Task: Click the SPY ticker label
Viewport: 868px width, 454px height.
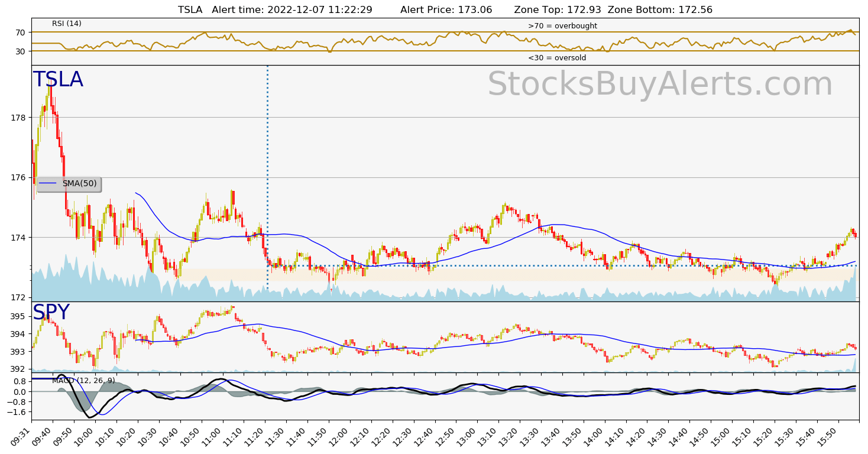Action: coord(51,313)
